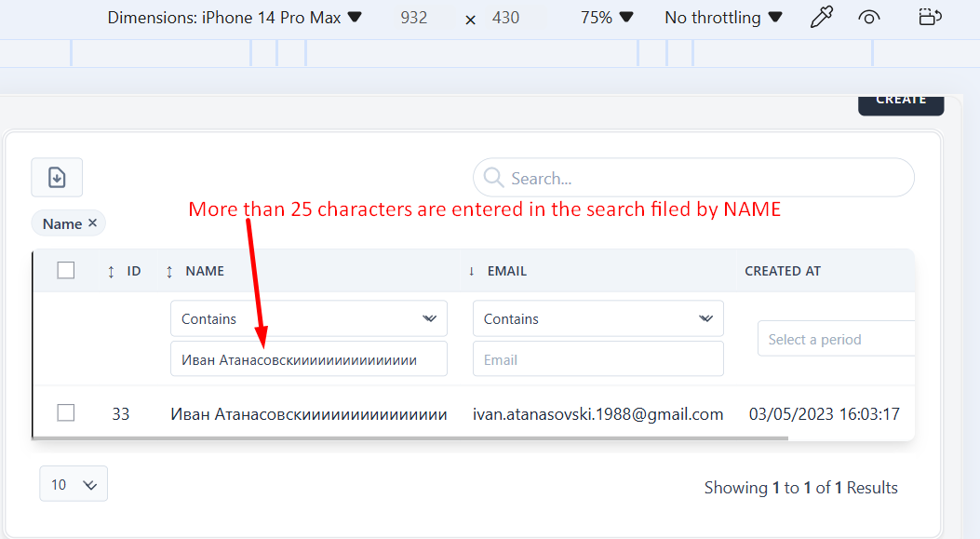Image resolution: width=980 pixels, height=539 pixels.
Task: Click the Email filter input field
Action: tap(597, 359)
